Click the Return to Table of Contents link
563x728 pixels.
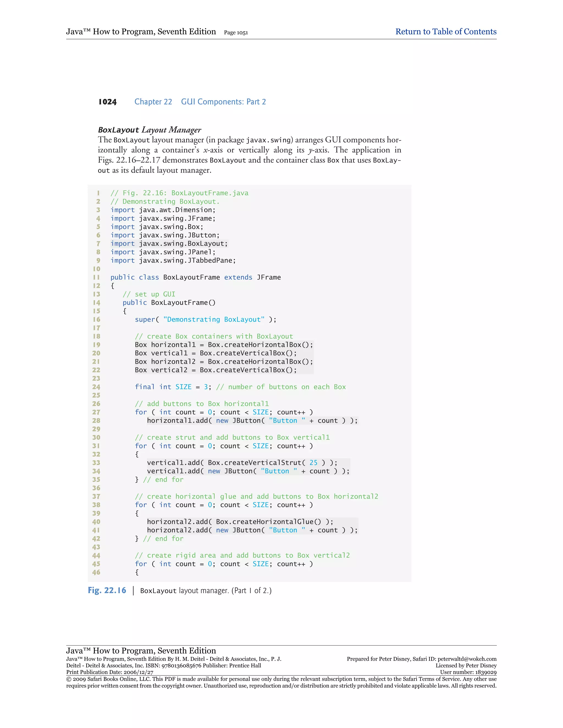446,32
